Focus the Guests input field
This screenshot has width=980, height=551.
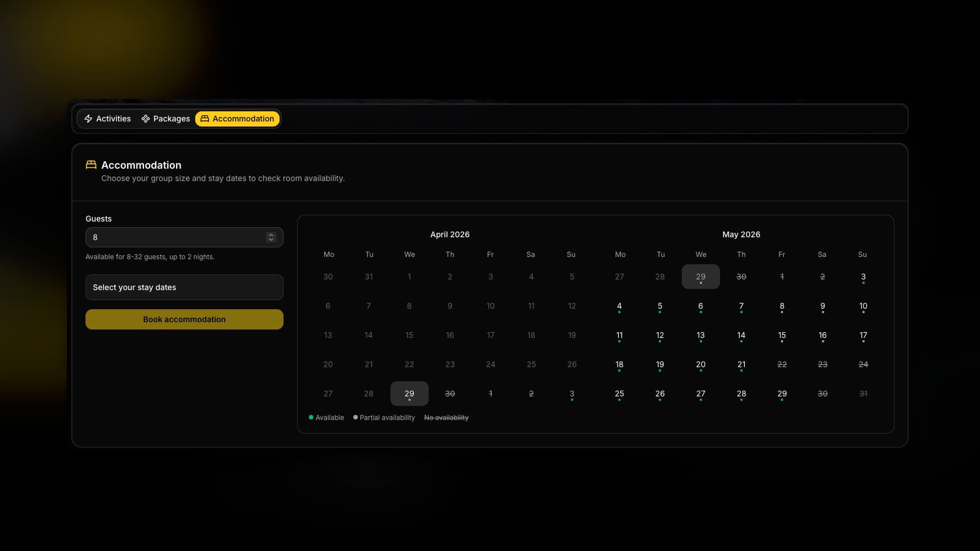(174, 237)
